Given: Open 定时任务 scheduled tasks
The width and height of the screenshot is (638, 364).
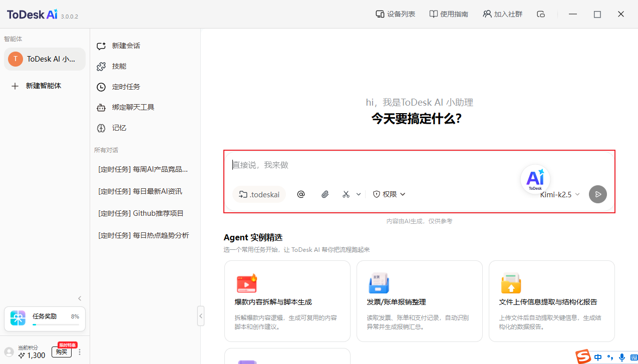Looking at the screenshot, I should click(x=118, y=87).
